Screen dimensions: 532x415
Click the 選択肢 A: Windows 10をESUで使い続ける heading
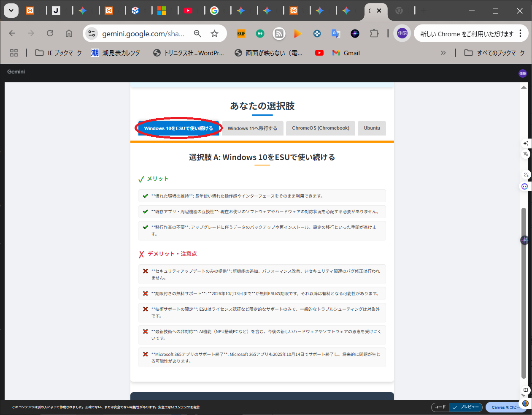coord(262,157)
